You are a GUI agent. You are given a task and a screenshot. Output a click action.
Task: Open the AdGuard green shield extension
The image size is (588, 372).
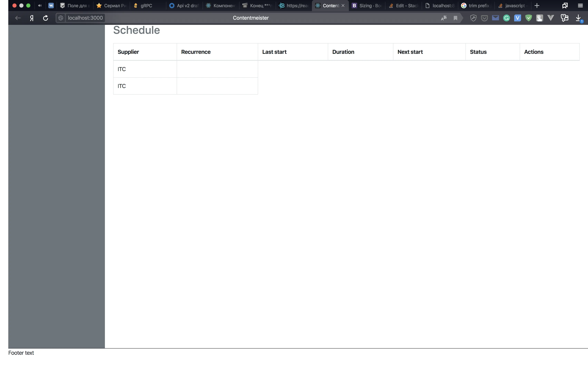click(x=528, y=18)
